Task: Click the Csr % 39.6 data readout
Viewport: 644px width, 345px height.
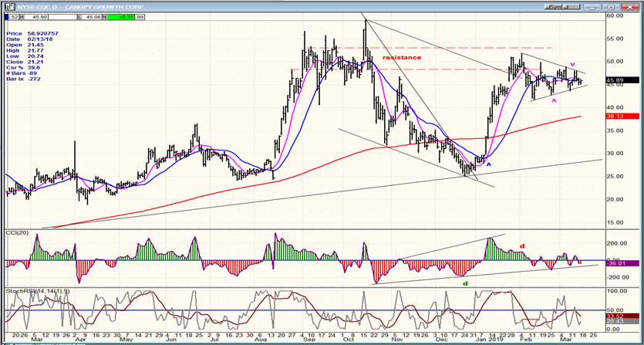Action: point(23,67)
